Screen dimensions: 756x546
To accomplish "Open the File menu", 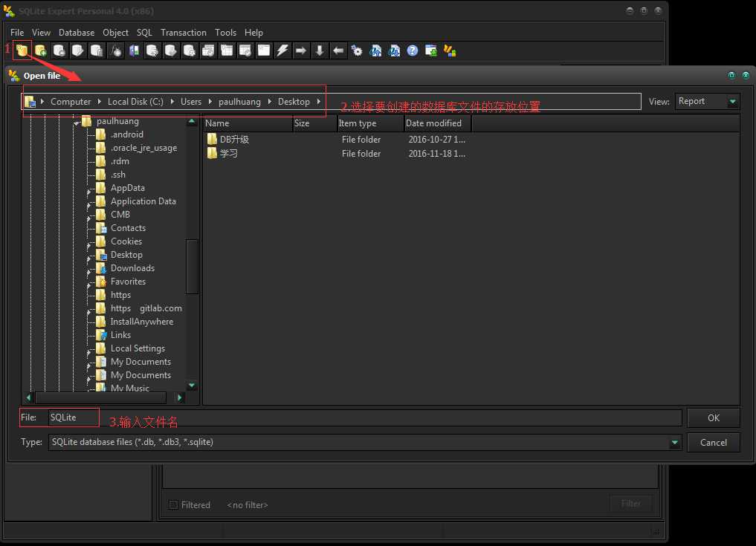I will coord(17,32).
